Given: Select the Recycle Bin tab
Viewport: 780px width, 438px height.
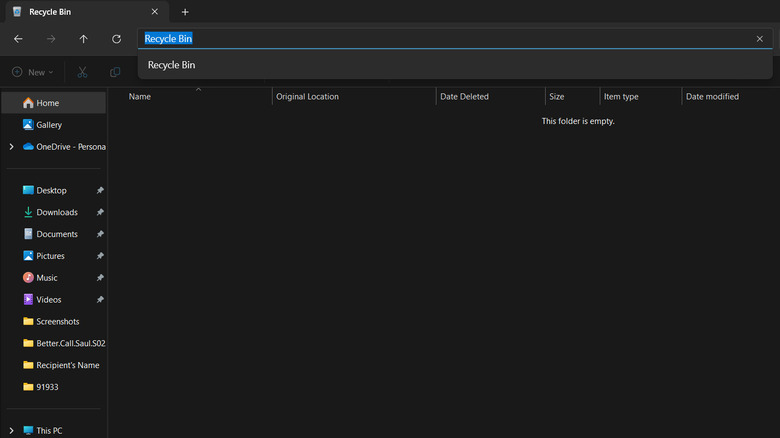Looking at the screenshot, I should [x=80, y=12].
